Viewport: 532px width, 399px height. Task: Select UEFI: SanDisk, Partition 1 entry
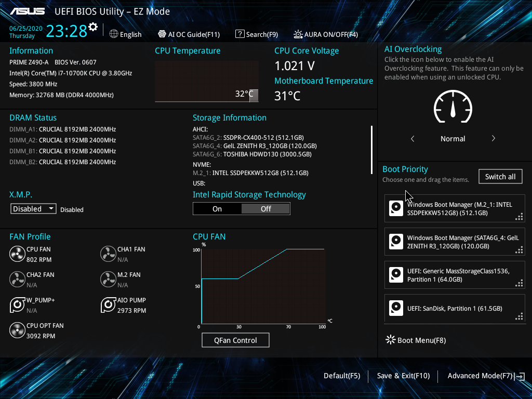coord(455,308)
